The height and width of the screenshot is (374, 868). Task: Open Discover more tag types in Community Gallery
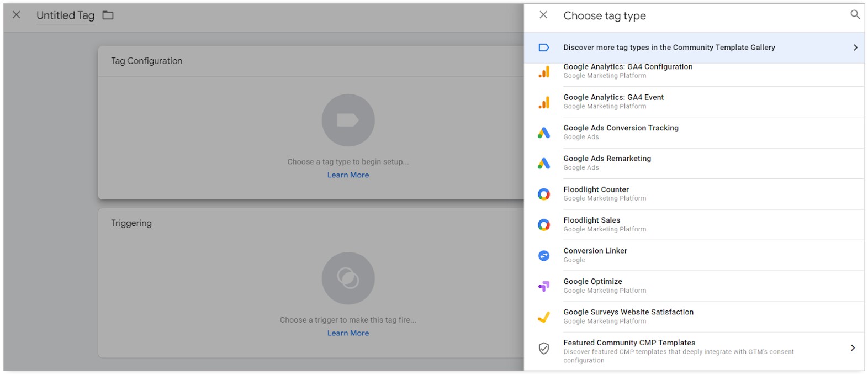tap(694, 48)
